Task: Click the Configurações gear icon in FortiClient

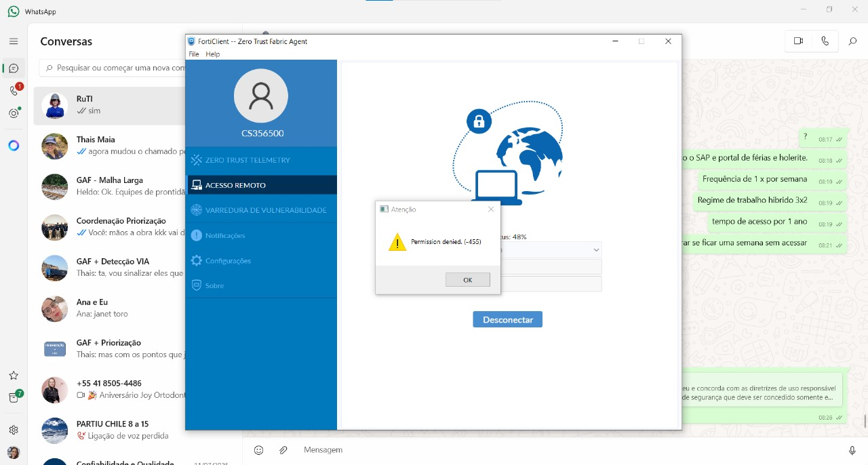Action: [x=197, y=260]
